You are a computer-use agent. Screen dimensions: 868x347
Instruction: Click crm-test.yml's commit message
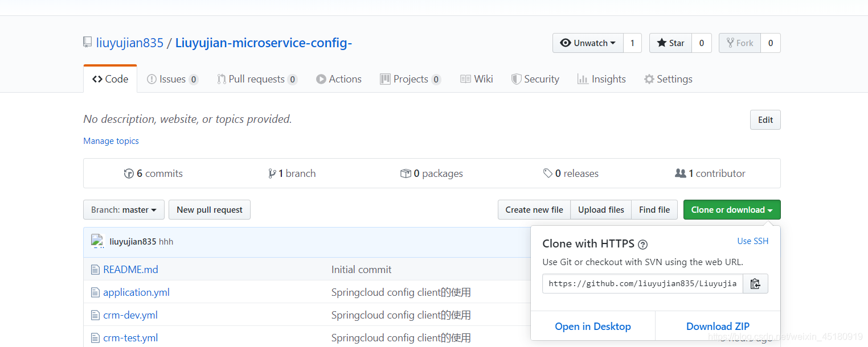[402, 338]
